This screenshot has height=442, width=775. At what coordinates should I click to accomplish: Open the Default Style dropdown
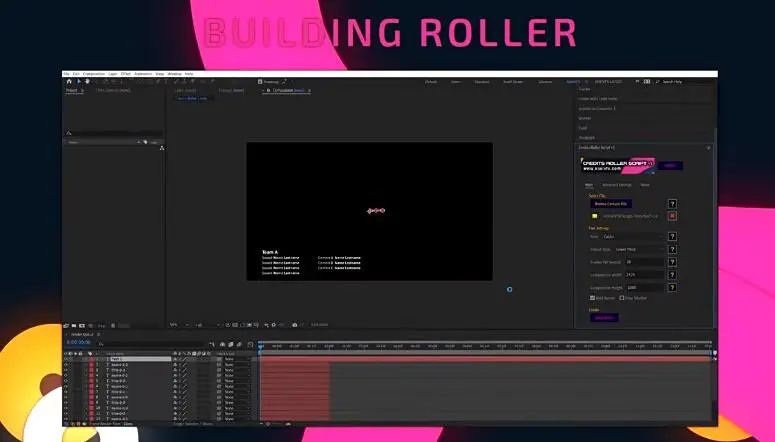[x=640, y=249]
